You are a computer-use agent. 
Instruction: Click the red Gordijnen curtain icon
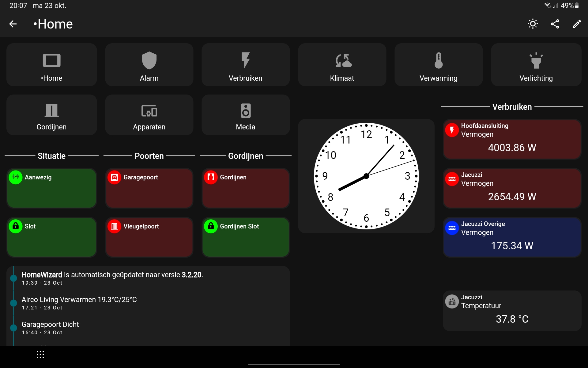tap(211, 177)
